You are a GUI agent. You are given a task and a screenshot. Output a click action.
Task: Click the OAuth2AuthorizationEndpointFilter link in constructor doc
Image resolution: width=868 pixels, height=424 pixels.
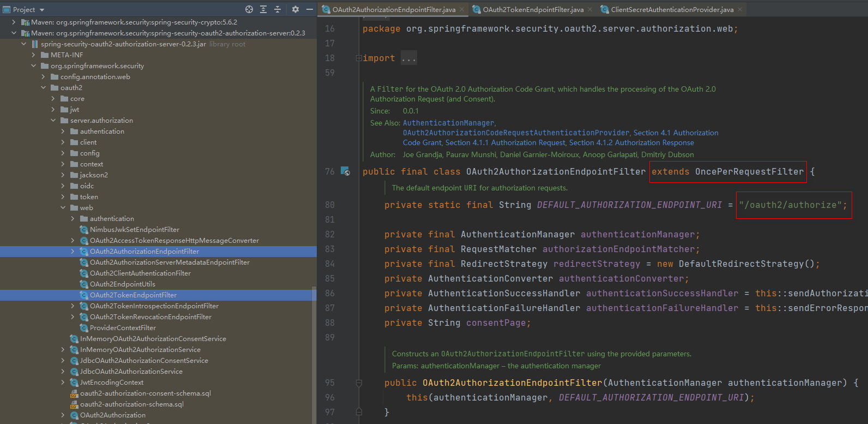coord(513,354)
